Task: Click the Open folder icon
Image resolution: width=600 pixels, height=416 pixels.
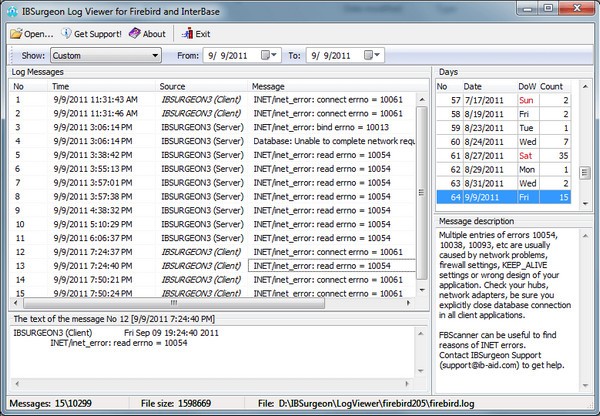Action: tap(15, 34)
